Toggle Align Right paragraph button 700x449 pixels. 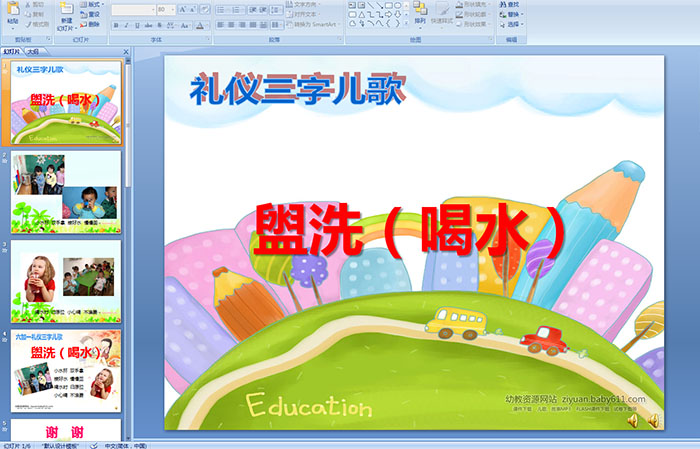click(x=242, y=25)
